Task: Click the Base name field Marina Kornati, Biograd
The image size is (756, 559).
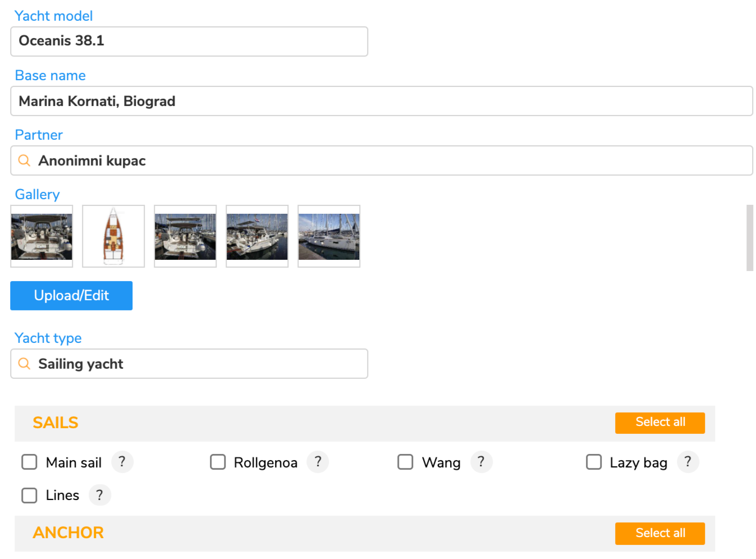Action: [382, 101]
